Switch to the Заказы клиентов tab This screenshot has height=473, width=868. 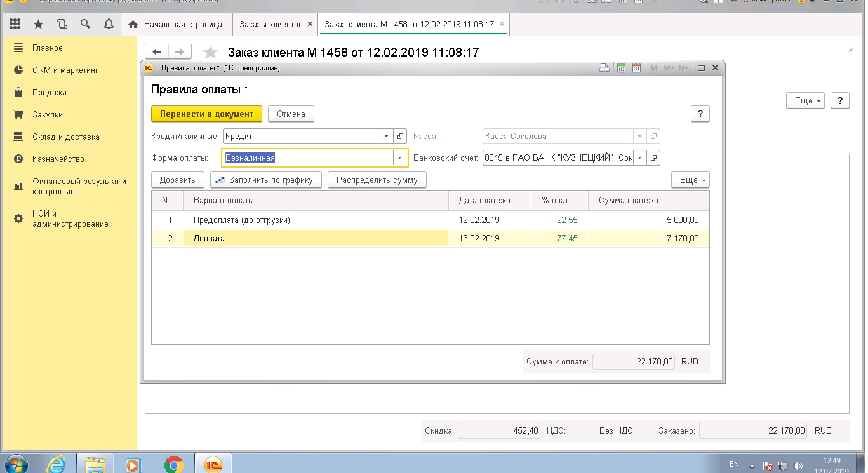(270, 24)
